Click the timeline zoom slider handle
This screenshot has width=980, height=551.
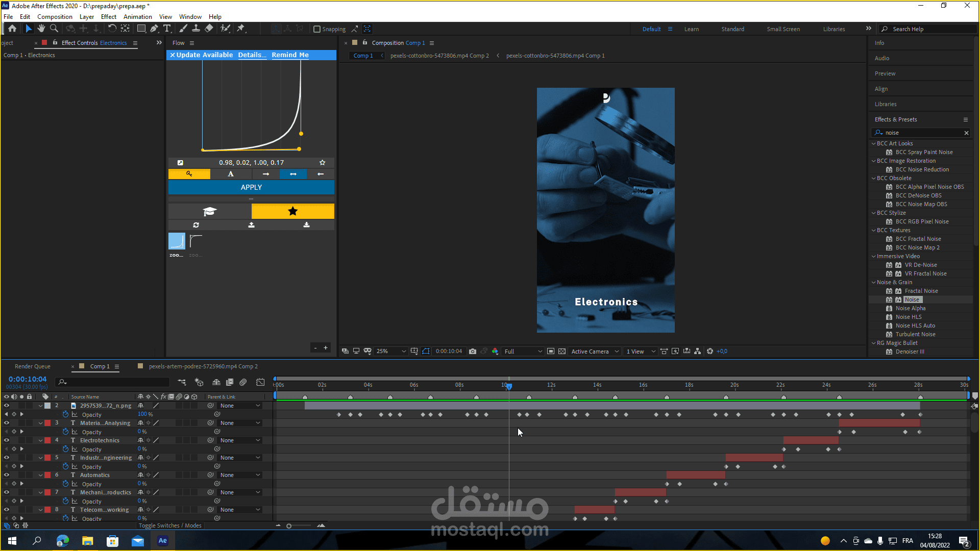(x=289, y=526)
